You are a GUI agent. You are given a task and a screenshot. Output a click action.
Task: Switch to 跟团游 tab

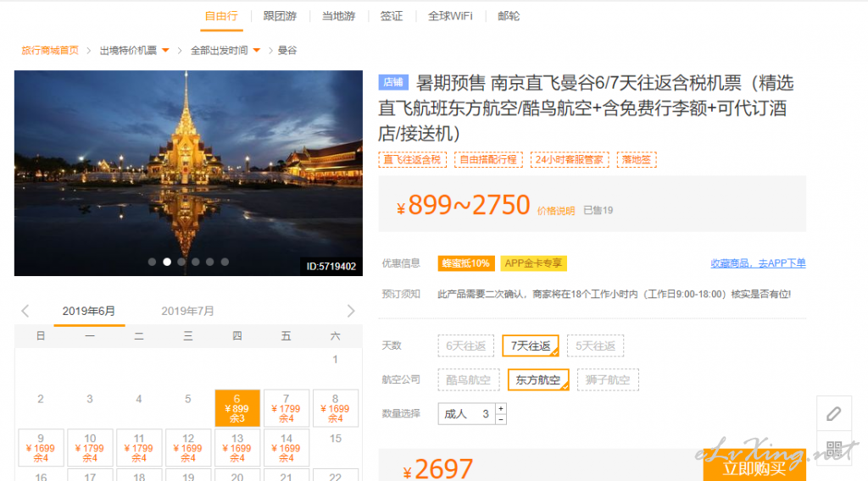point(280,16)
